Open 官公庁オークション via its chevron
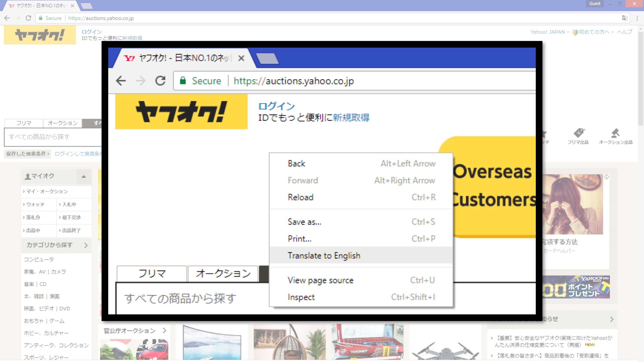The height and width of the screenshot is (362, 644). click(x=164, y=330)
